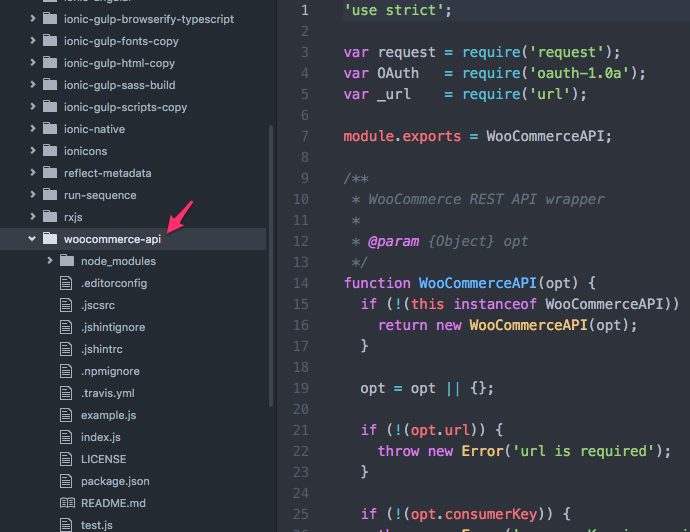The height and width of the screenshot is (532, 690).
Task: Expand the run-sequence folder chevron
Action: [x=33, y=194]
